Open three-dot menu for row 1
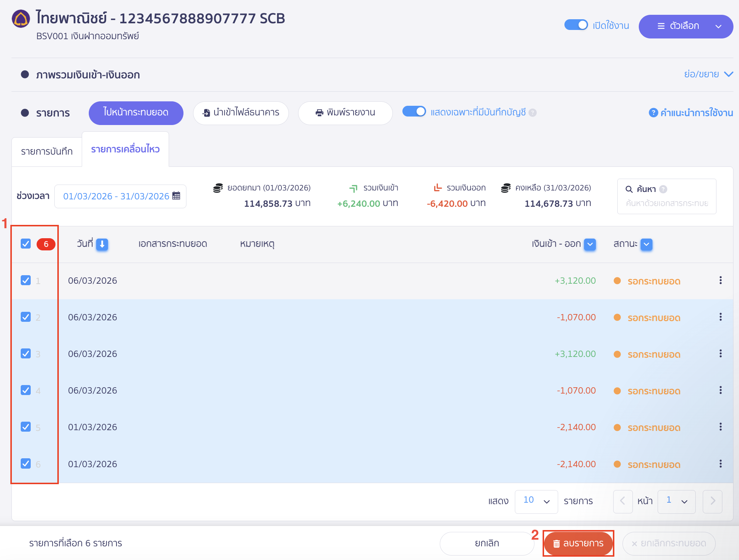The image size is (739, 560). [720, 280]
